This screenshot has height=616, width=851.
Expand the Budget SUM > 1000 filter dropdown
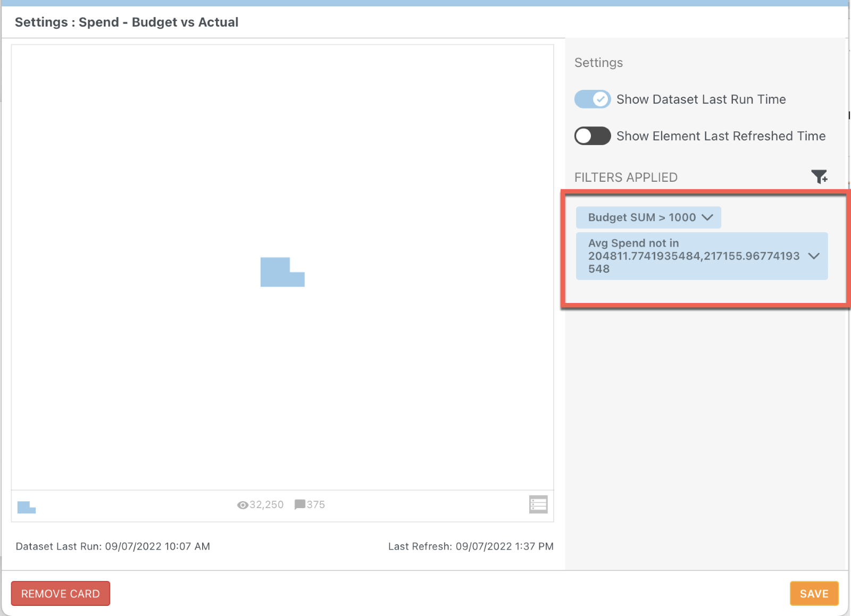[x=708, y=217]
